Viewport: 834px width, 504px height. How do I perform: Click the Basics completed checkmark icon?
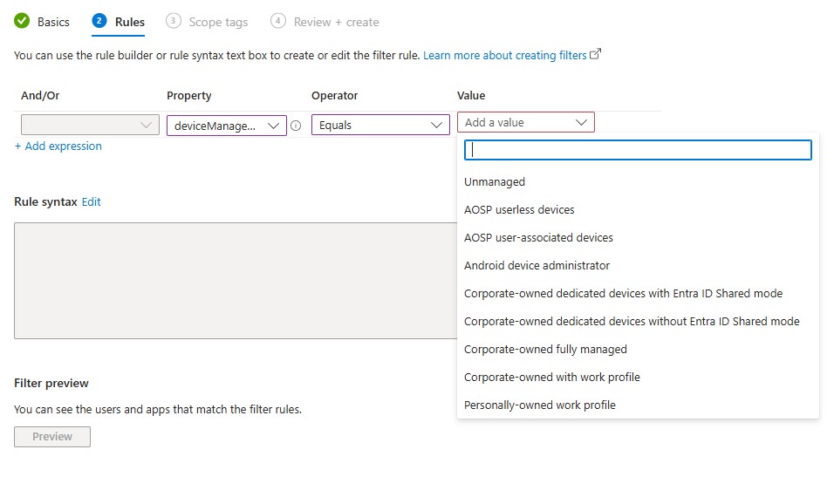(x=22, y=21)
